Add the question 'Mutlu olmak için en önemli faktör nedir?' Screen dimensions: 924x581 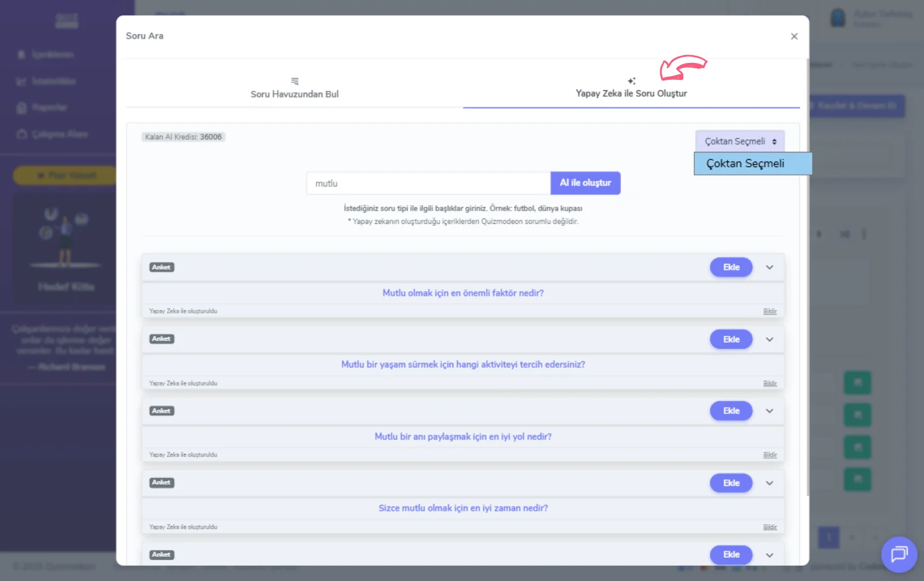coord(730,268)
